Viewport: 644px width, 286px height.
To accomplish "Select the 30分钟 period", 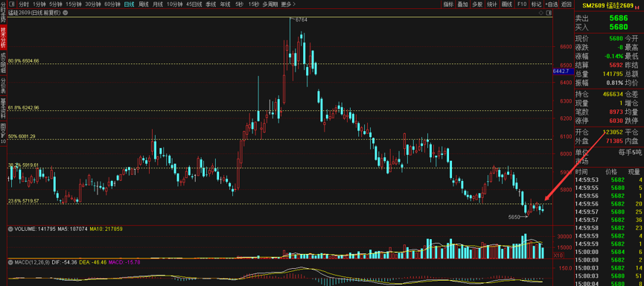I will click(93, 4).
